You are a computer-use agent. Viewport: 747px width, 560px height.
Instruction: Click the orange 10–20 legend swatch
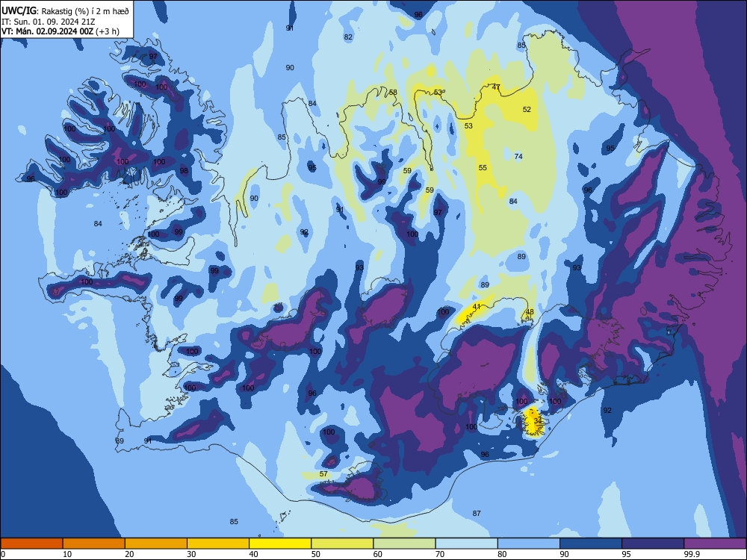94,544
